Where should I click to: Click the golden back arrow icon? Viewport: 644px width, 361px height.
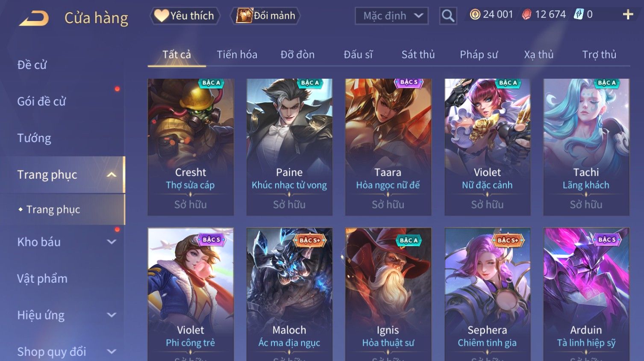pos(34,18)
